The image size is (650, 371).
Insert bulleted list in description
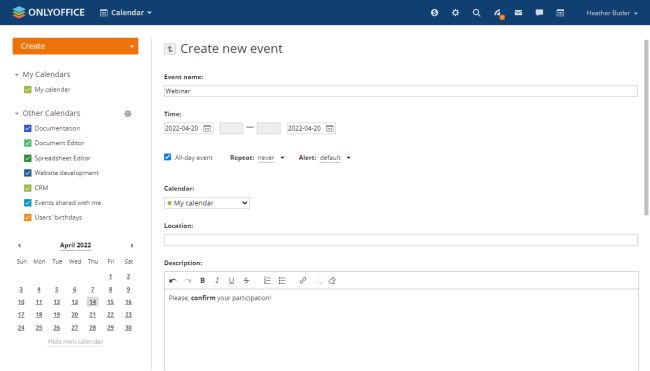282,281
